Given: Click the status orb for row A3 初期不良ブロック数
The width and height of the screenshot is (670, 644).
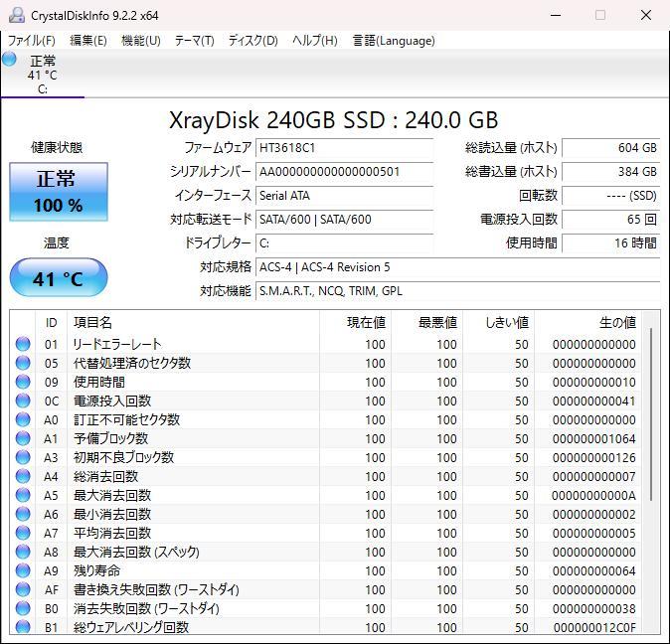Looking at the screenshot, I should click(x=23, y=457).
